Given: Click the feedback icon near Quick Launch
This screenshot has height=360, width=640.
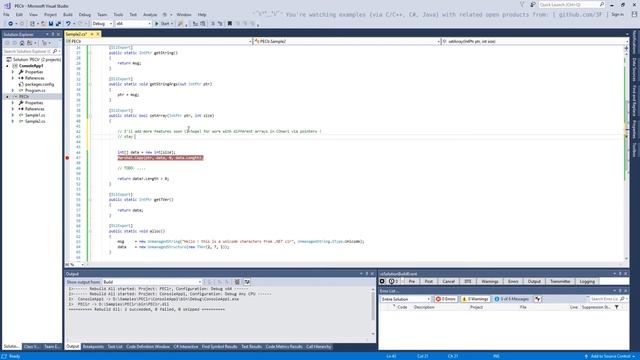Looking at the screenshot, I should (x=533, y=4).
